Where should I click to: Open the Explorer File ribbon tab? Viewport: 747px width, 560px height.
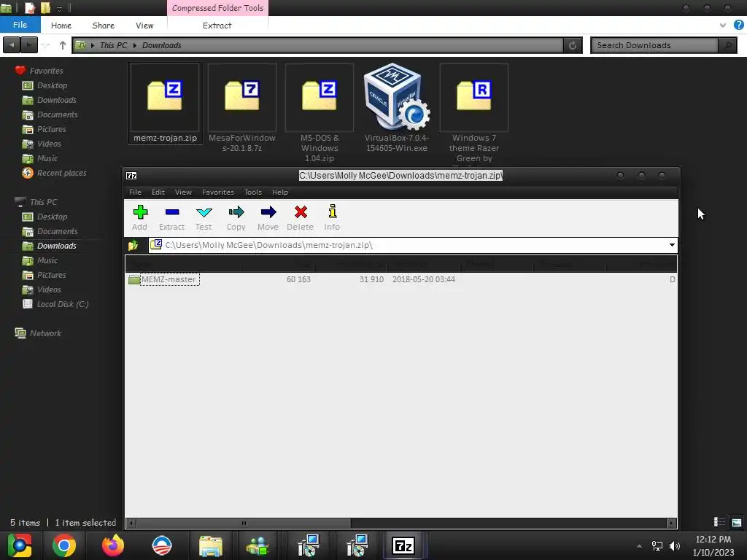(x=20, y=25)
